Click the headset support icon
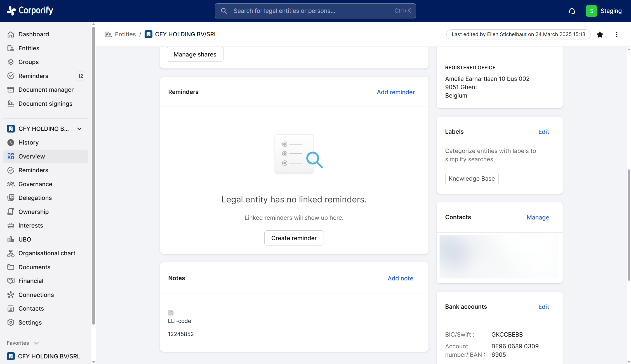 point(572,11)
